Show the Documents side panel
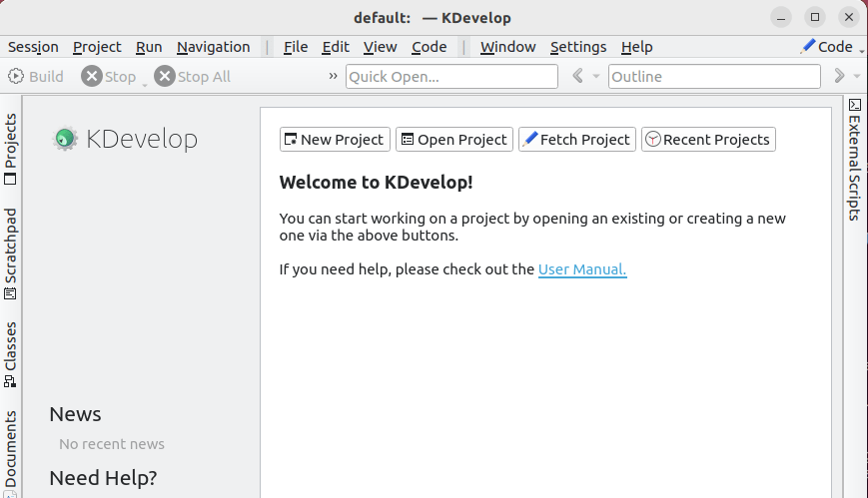Viewport: 868px width, 498px height. click(x=11, y=453)
